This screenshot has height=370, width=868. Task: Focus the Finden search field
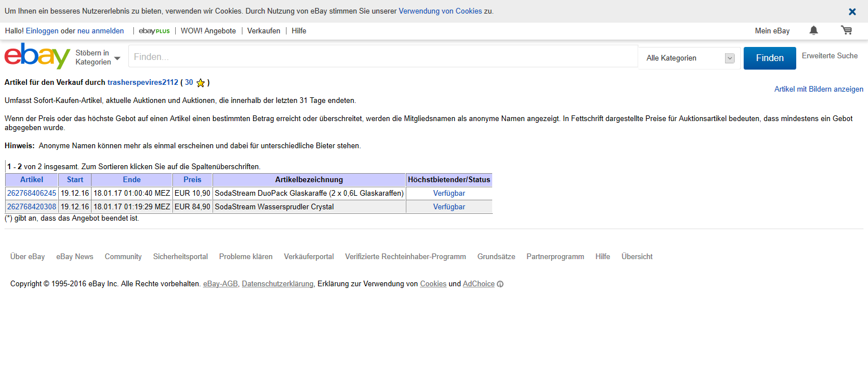click(x=383, y=57)
